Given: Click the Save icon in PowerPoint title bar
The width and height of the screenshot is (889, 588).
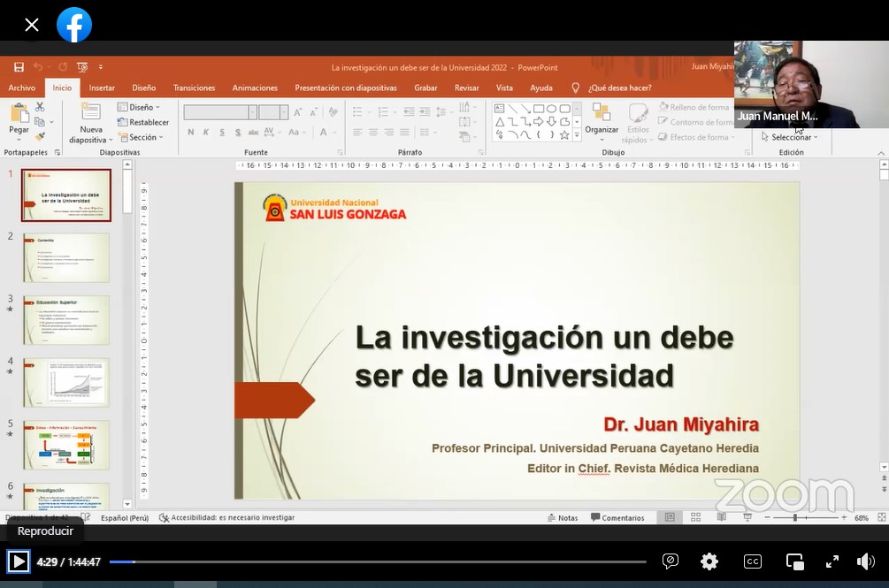Looking at the screenshot, I should (19, 67).
